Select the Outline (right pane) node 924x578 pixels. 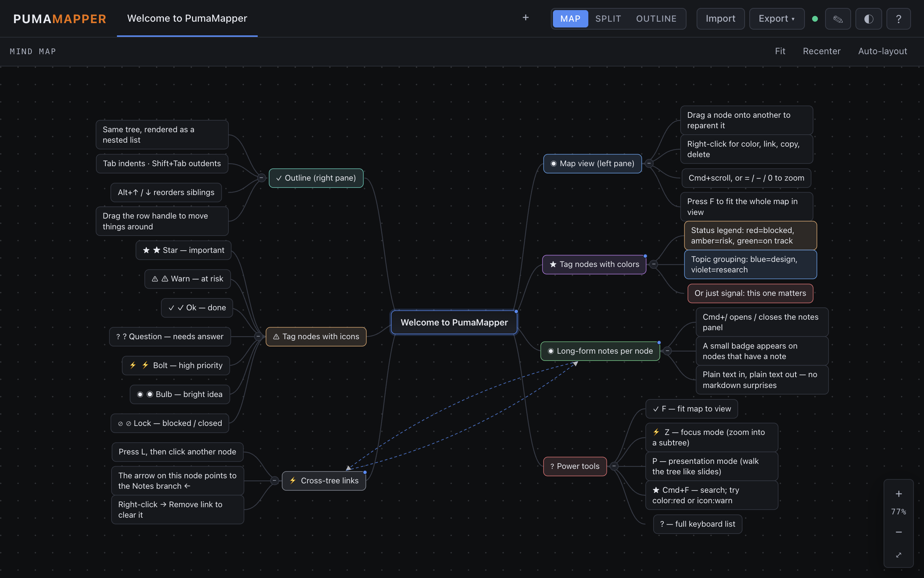pyautogui.click(x=316, y=178)
